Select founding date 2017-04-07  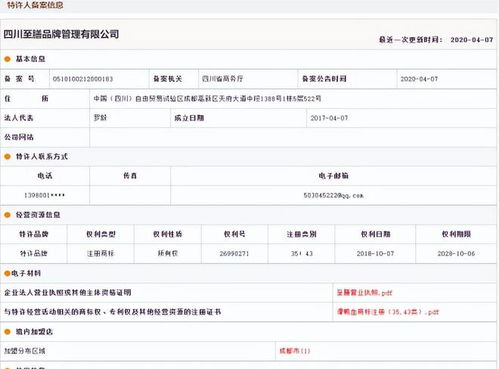pyautogui.click(x=329, y=118)
